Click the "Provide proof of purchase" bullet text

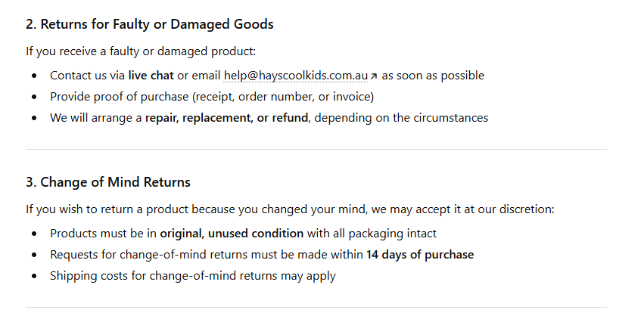click(x=120, y=97)
